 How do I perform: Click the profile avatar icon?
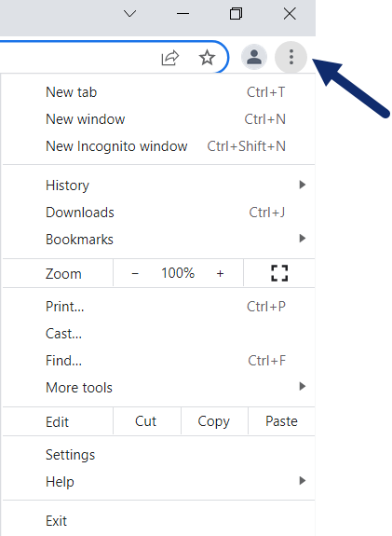click(x=253, y=57)
